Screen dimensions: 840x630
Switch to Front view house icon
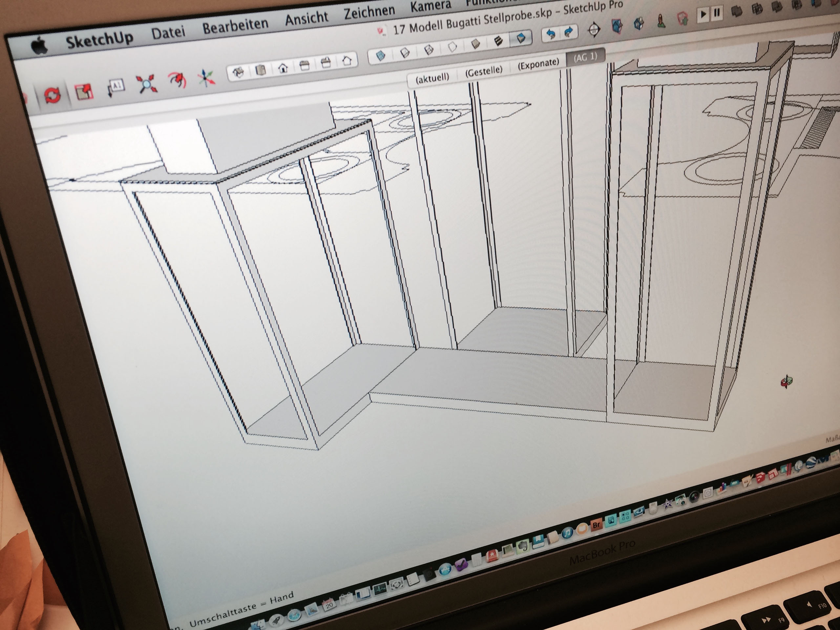click(x=283, y=68)
